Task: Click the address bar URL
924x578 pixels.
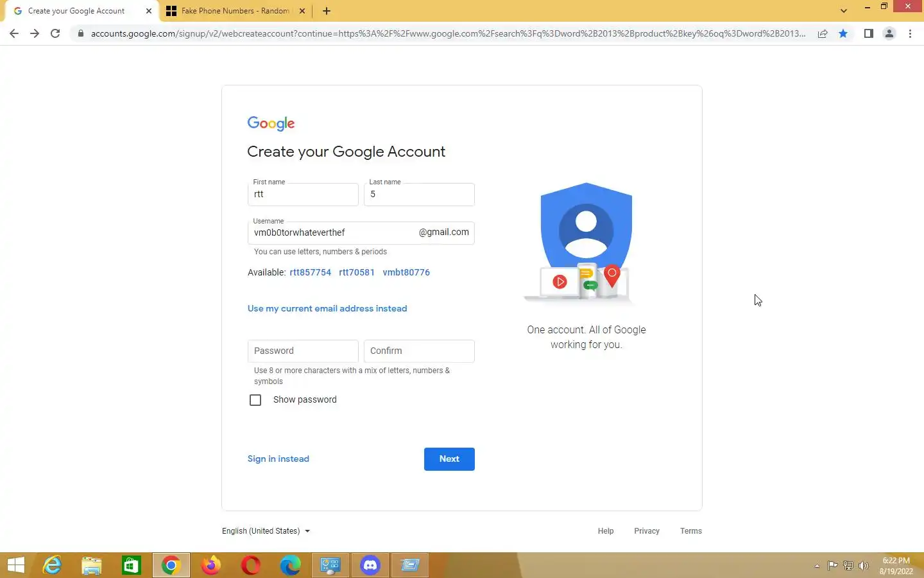Action: click(448, 33)
